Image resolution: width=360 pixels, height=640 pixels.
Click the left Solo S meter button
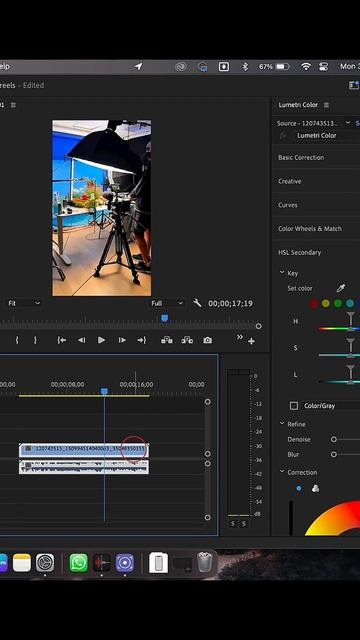tap(233, 523)
